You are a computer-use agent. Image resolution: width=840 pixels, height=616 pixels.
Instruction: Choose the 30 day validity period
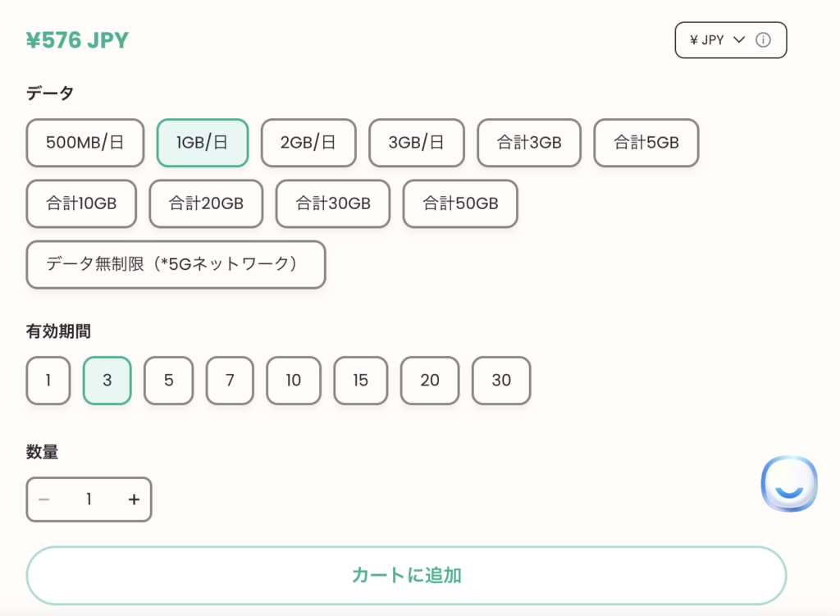(501, 381)
